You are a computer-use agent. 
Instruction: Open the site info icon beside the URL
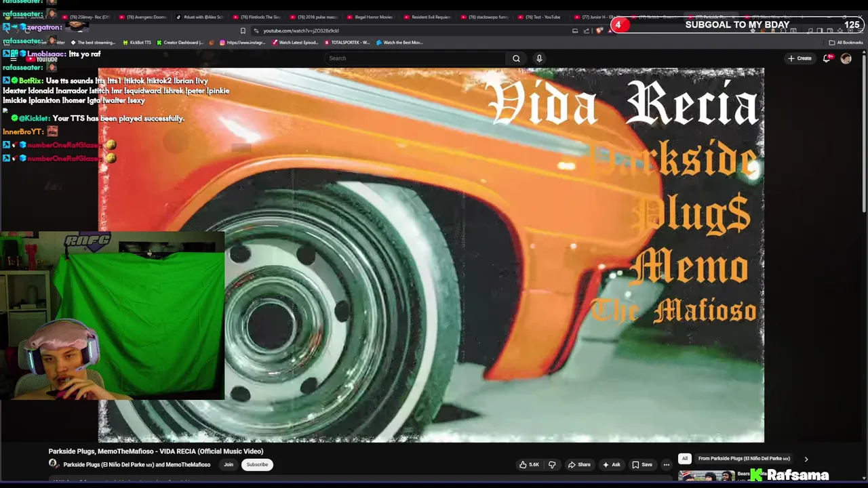[x=256, y=30]
